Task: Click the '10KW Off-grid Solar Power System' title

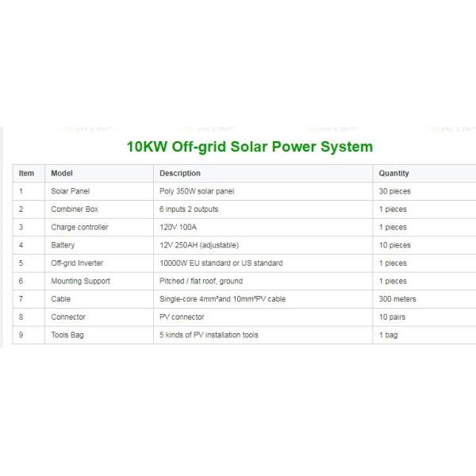Action: (249, 147)
